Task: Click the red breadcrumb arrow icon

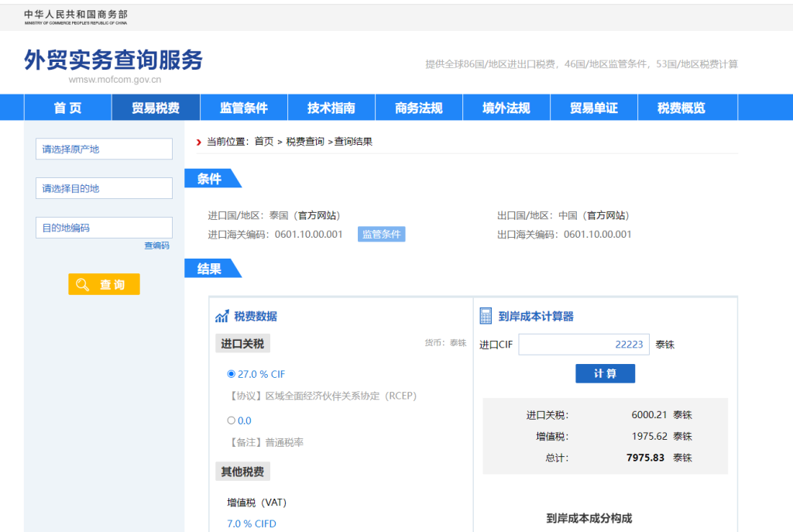Action: (x=199, y=142)
